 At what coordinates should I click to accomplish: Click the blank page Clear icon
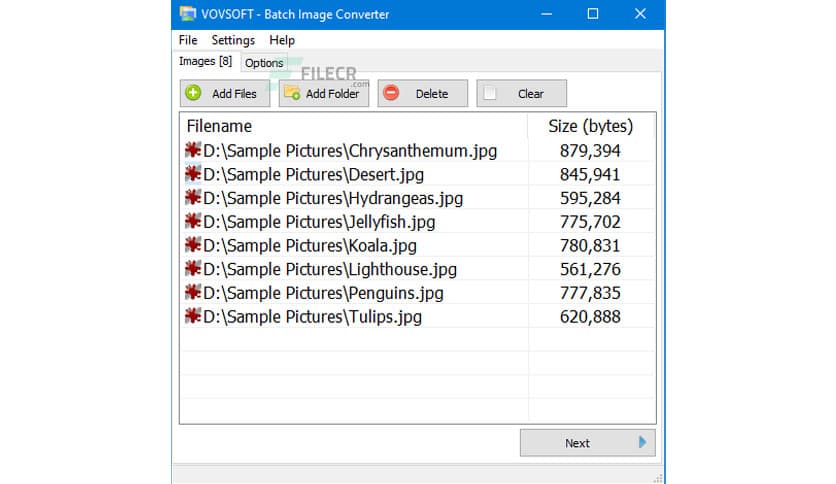point(489,93)
